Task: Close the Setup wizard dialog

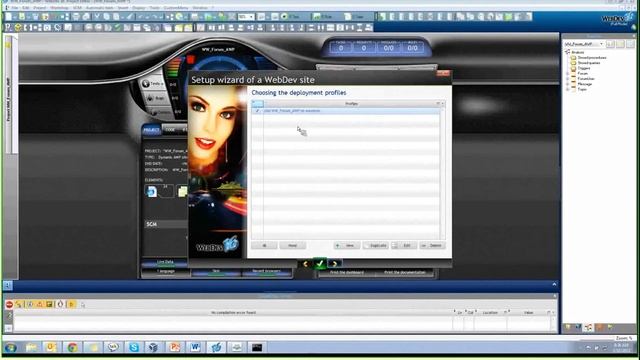Action: [x=443, y=73]
